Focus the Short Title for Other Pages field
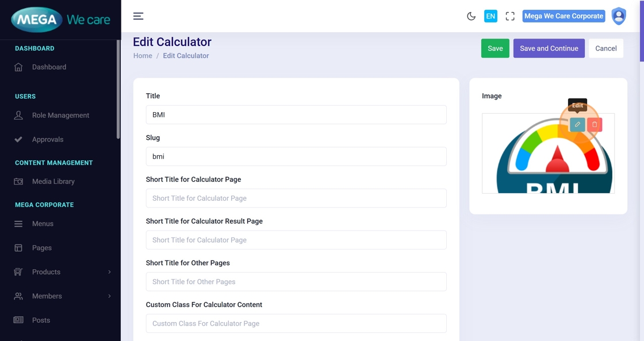The width and height of the screenshot is (644, 341). pyautogui.click(x=296, y=282)
